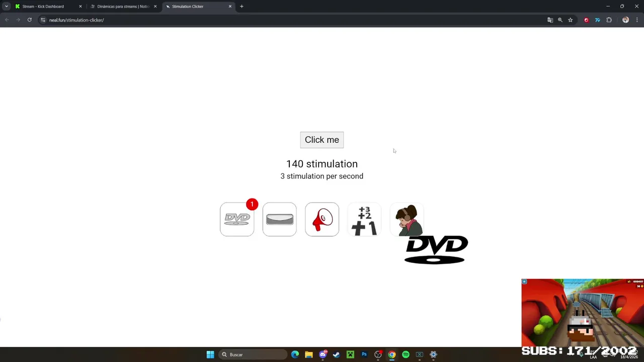644x362 pixels.
Task: Open the Extensions puzzle menu
Action: [x=609, y=20]
